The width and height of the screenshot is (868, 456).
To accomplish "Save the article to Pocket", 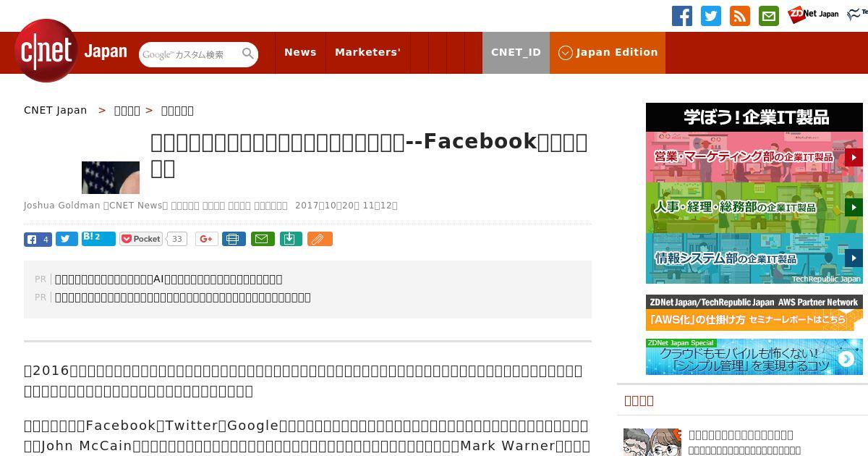I will pyautogui.click(x=141, y=239).
